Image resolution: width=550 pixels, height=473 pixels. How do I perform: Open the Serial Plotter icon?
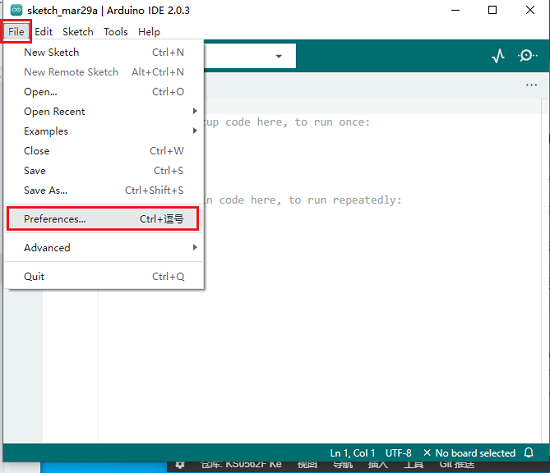[498, 56]
